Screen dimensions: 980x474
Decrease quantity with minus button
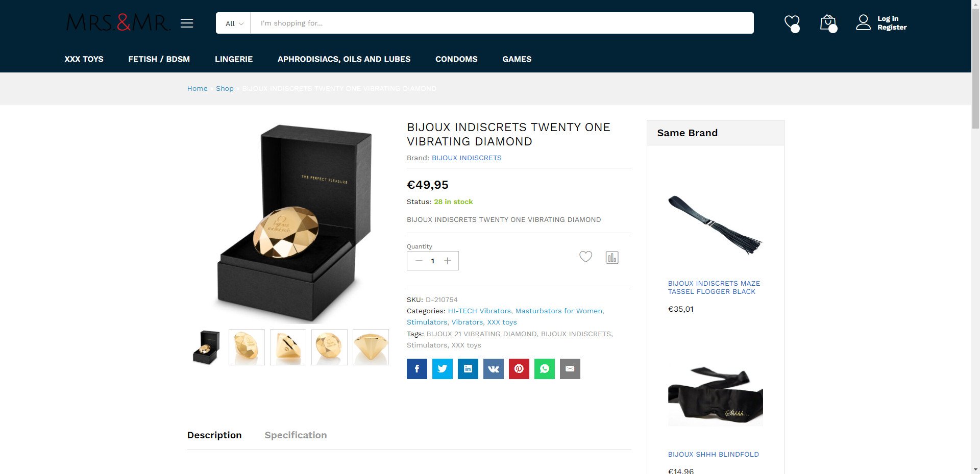419,261
